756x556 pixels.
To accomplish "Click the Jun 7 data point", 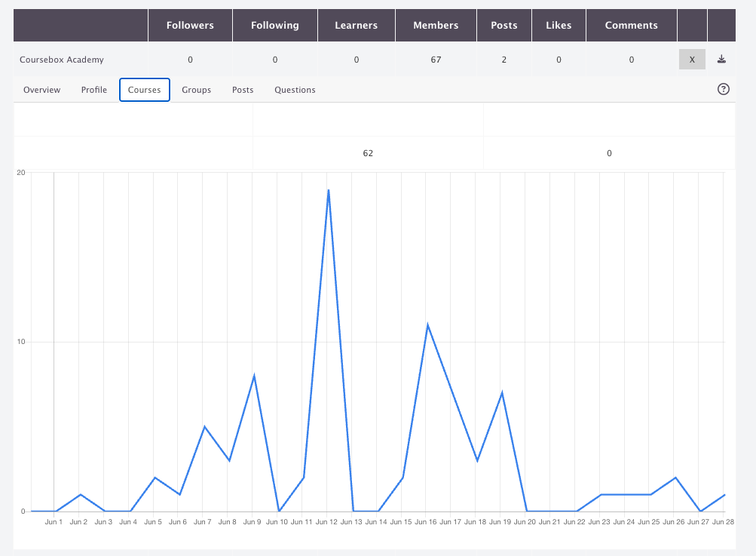I will point(204,427).
